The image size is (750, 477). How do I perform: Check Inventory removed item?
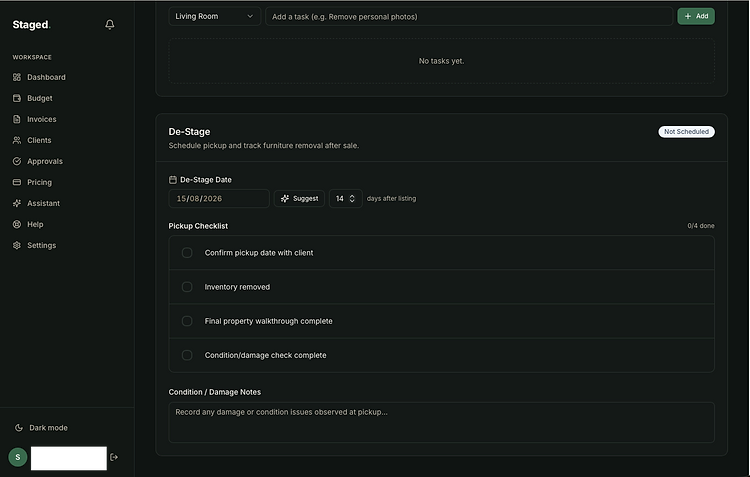pyautogui.click(x=187, y=287)
